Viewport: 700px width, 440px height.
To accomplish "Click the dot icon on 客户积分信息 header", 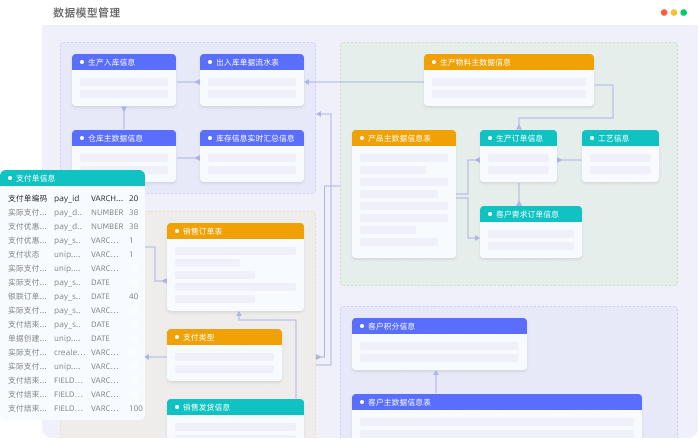I will point(360,326).
